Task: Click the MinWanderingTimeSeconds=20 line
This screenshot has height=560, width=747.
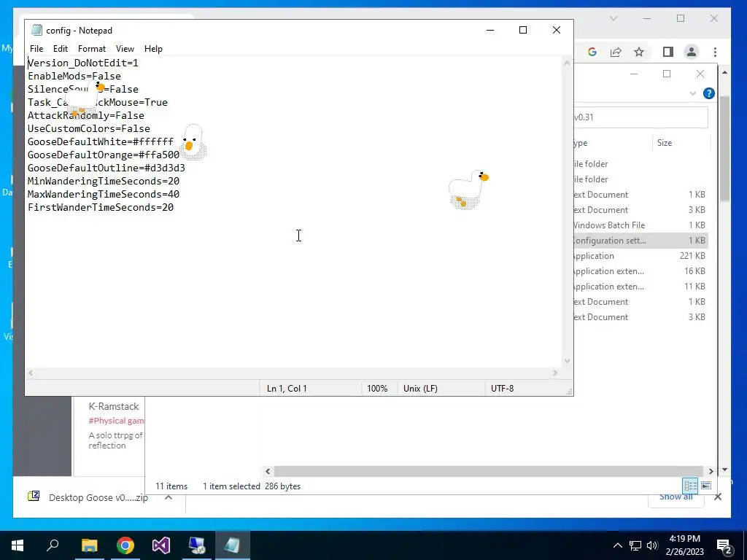Action: tap(104, 181)
